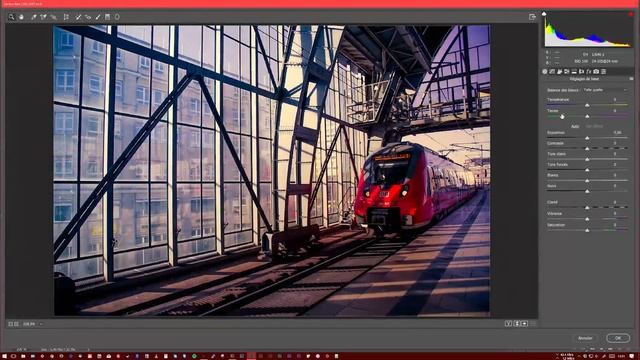This screenshot has width=640, height=360.
Task: Click the Tons foncés slider handle
Action: 587,170
